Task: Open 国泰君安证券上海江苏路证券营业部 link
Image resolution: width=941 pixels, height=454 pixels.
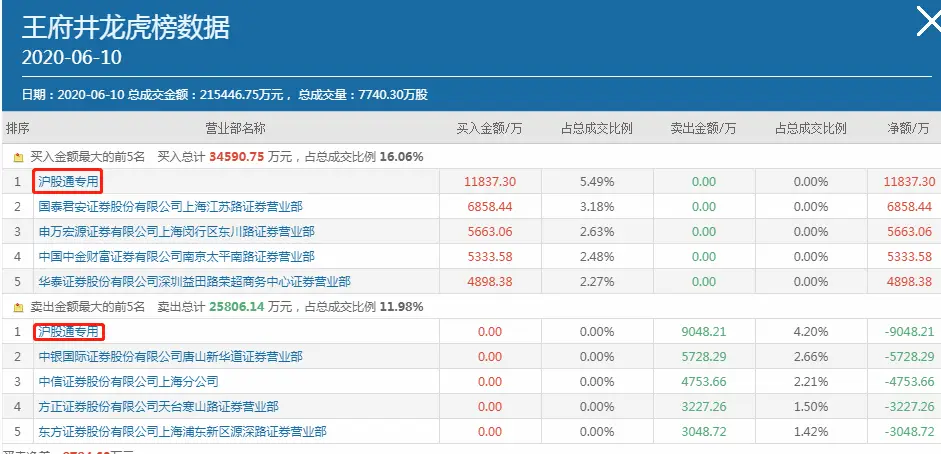Action: coord(170,207)
